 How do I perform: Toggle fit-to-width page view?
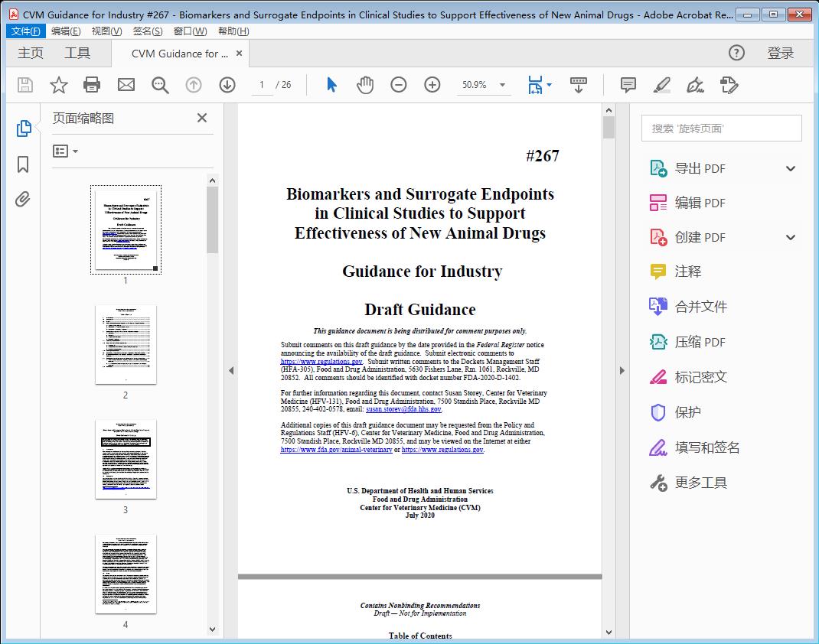click(536, 85)
